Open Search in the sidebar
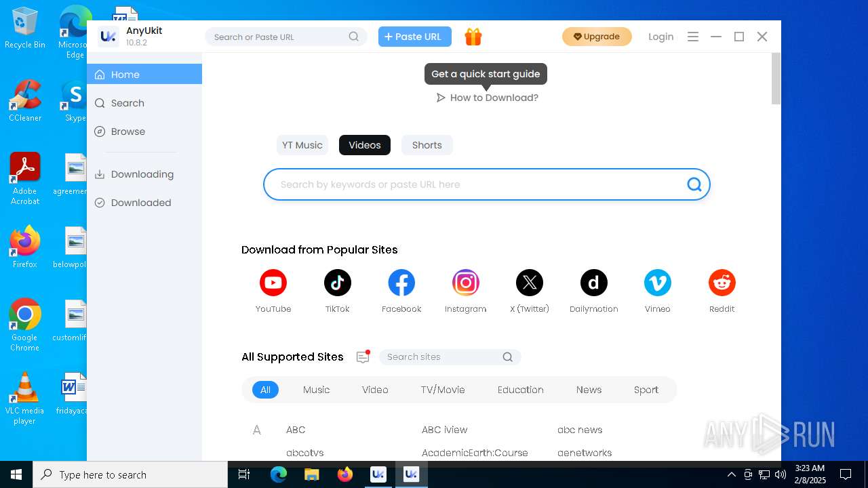This screenshot has width=868, height=488. [x=144, y=103]
